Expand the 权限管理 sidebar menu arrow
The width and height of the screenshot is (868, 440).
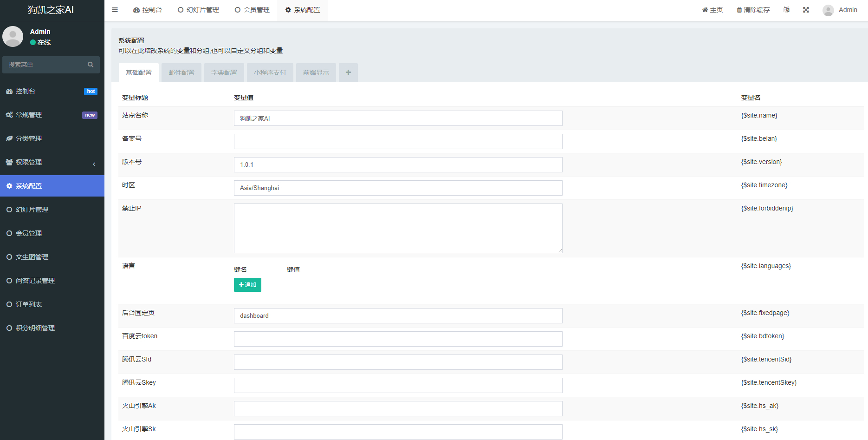click(x=94, y=164)
